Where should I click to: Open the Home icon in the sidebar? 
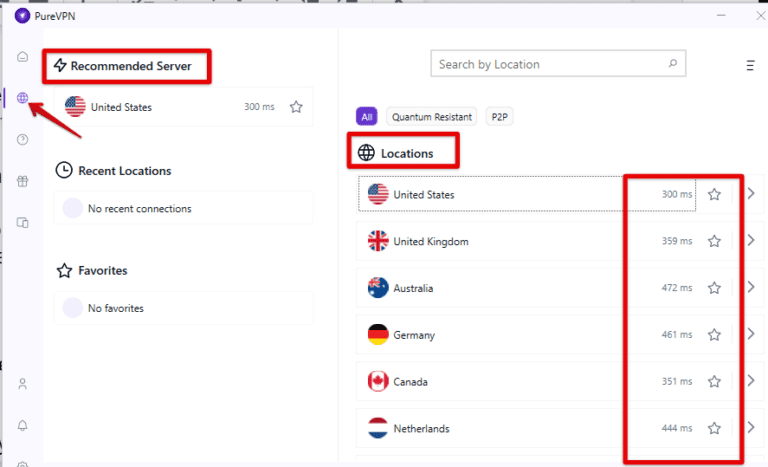(x=22, y=56)
